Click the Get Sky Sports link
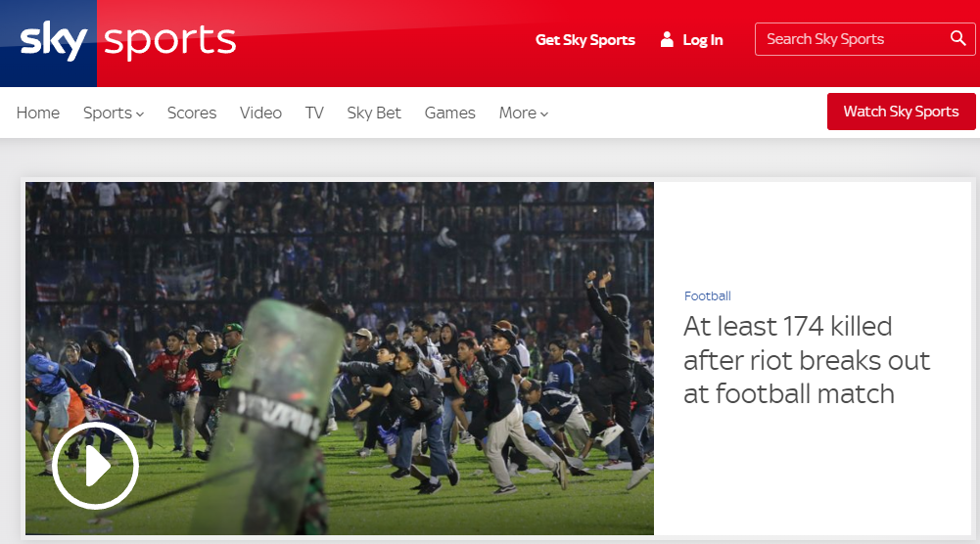The width and height of the screenshot is (980, 544). point(585,40)
